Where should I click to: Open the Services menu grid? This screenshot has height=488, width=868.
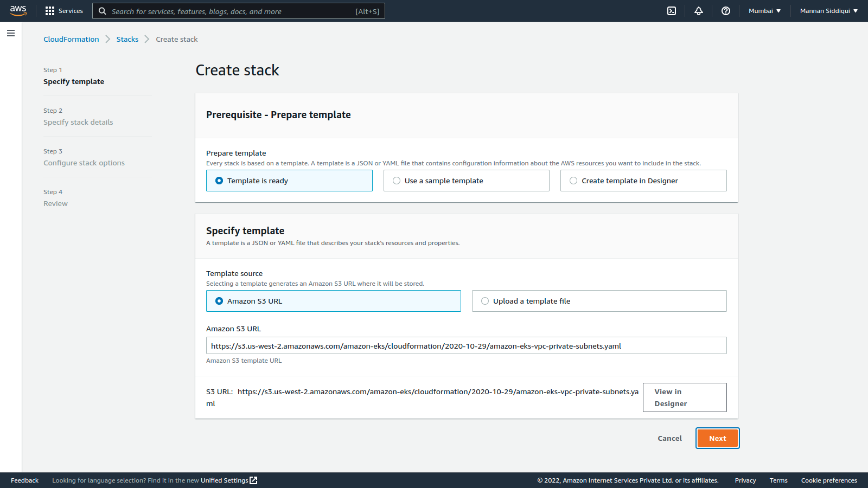63,11
